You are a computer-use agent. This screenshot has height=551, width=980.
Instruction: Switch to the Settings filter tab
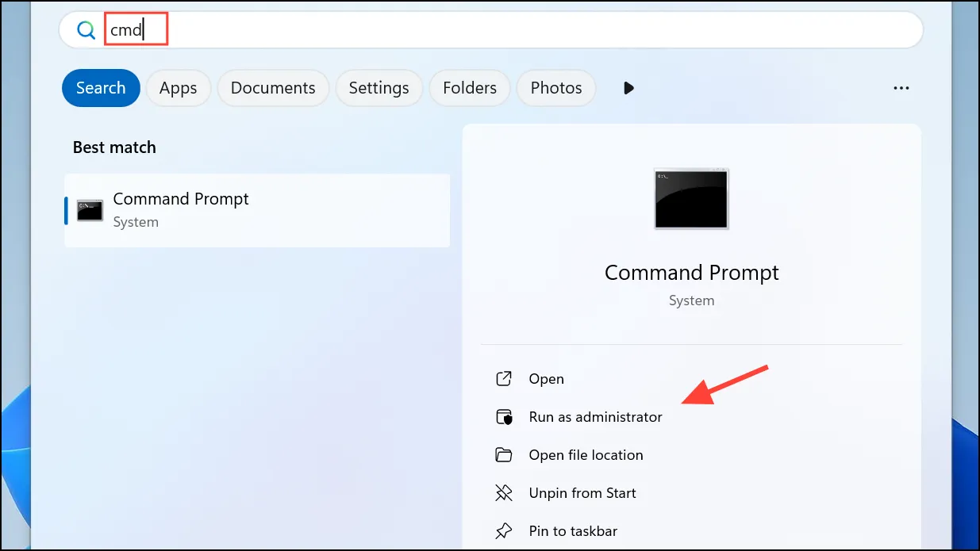[379, 88]
